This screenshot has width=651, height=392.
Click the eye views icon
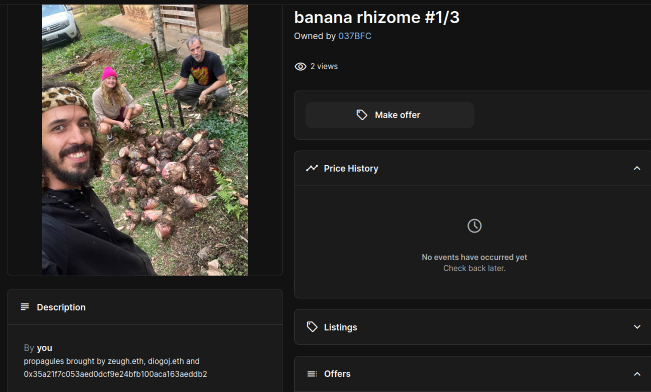(x=300, y=66)
